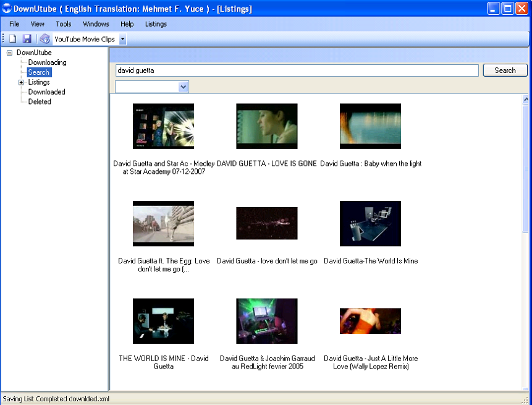Select the Search tree item
532x405 pixels.
click(39, 72)
